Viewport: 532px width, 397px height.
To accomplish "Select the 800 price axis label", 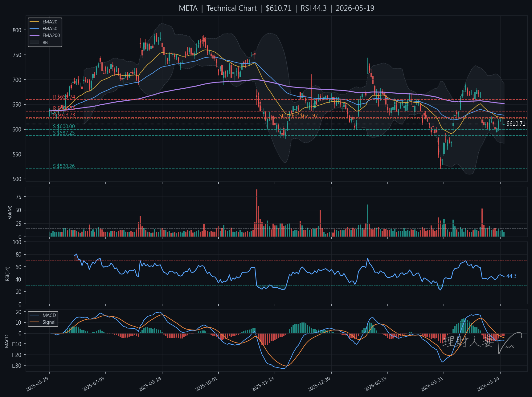I will [x=17, y=30].
